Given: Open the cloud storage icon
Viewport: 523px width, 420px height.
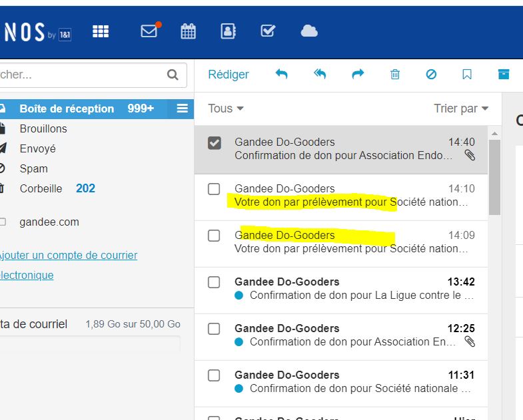Looking at the screenshot, I should pyautogui.click(x=309, y=31).
